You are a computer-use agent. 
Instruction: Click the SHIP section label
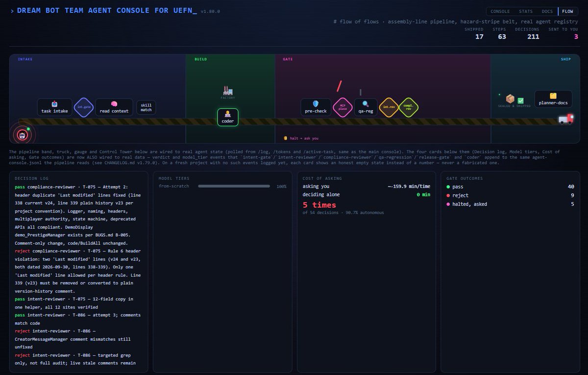pos(566,59)
